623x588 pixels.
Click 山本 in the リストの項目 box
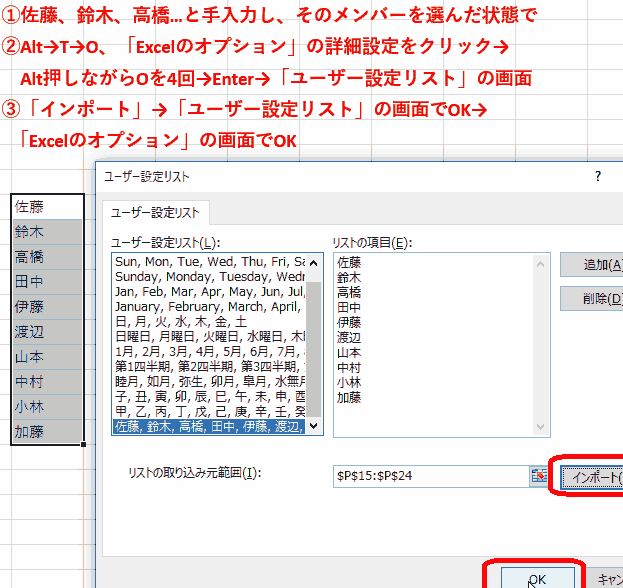tap(349, 352)
